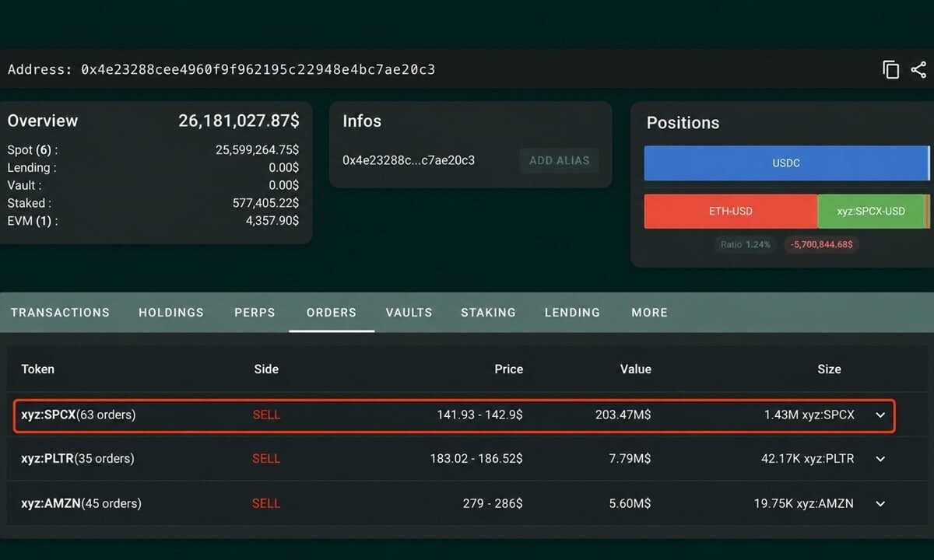Switch to the Holdings tab

[171, 313]
